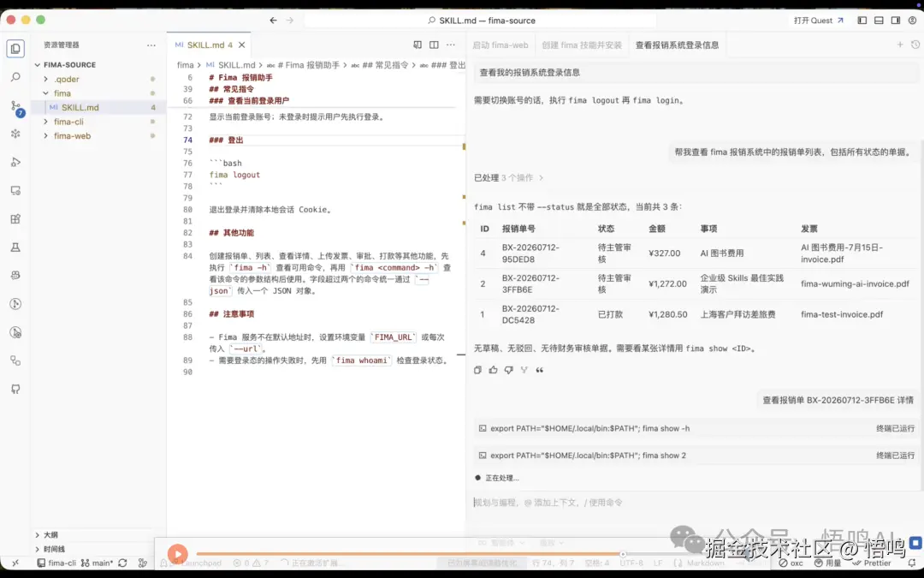Give thumbs up to the response
Image resolution: width=924 pixels, height=578 pixels.
[x=494, y=370]
